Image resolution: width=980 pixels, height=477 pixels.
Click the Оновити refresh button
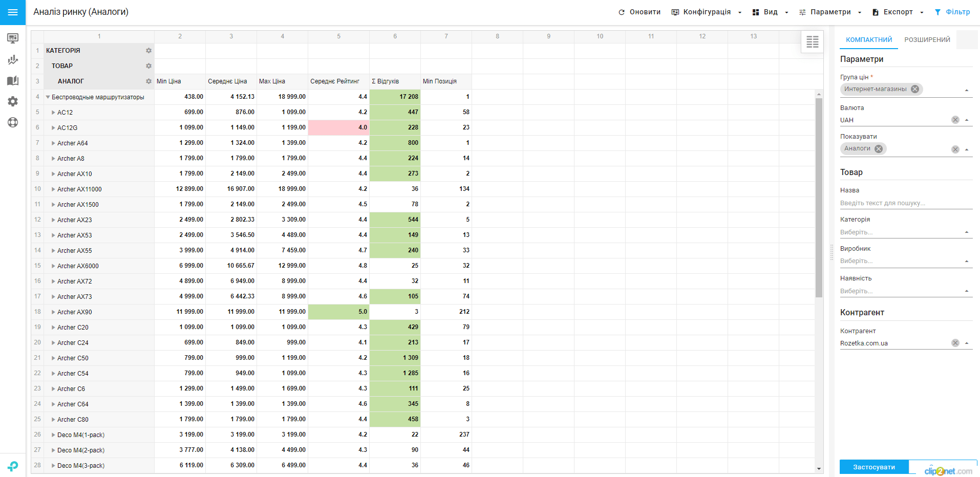click(x=640, y=12)
